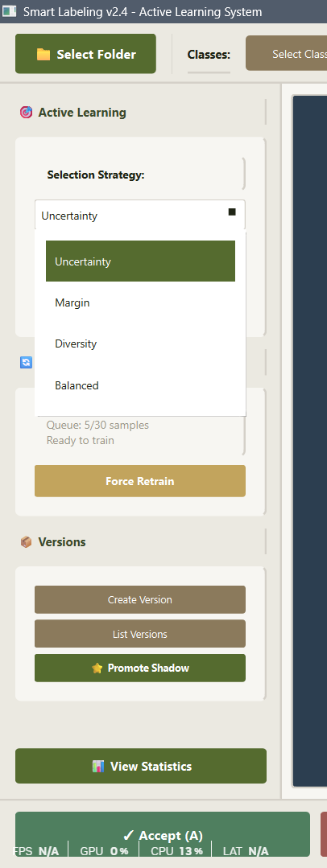Click the Force Retrain button
The height and width of the screenshot is (868, 327).
(139, 481)
